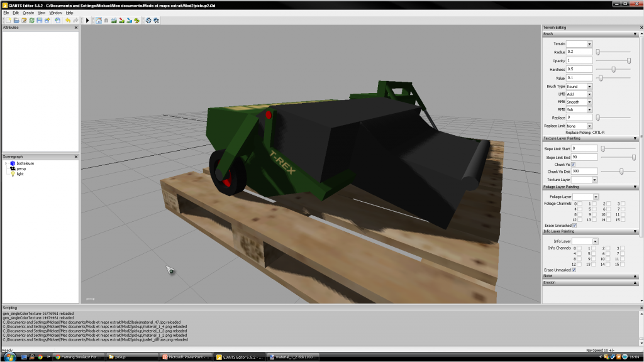Click the grey Redo arrow icon
This screenshot has width=644, height=362.
[x=75, y=21]
